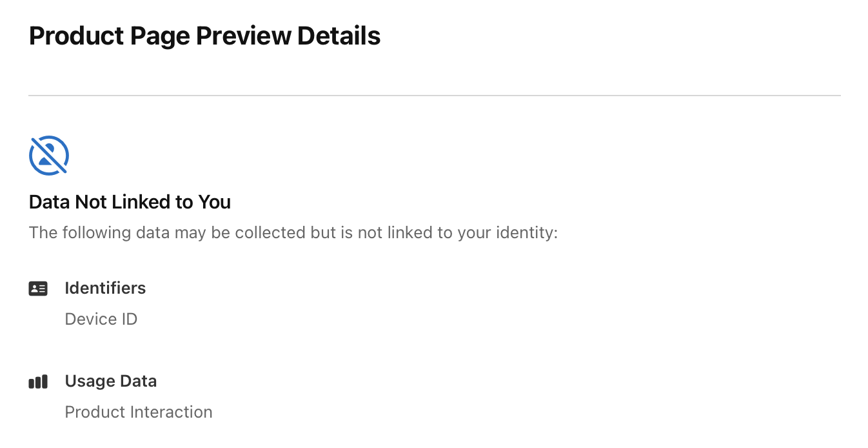Click the Usage Data category label

pos(111,381)
